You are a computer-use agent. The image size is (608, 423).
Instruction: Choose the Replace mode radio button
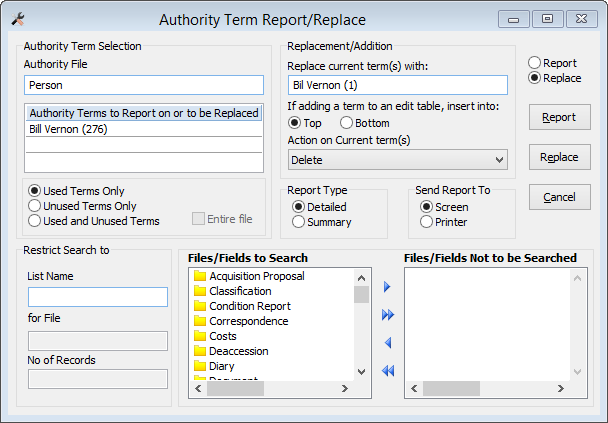click(534, 78)
